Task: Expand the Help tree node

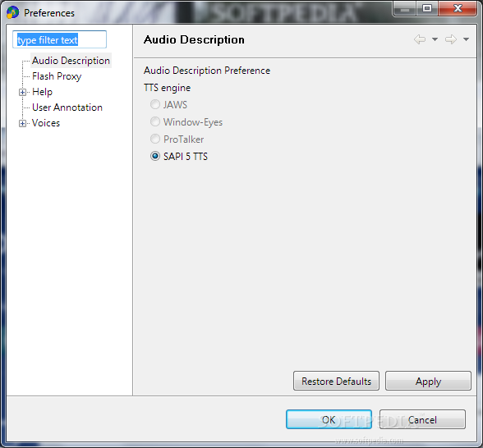Action: tap(22, 92)
